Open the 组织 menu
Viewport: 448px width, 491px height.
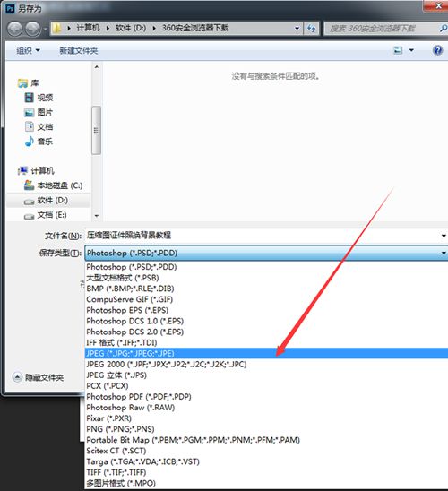28,51
